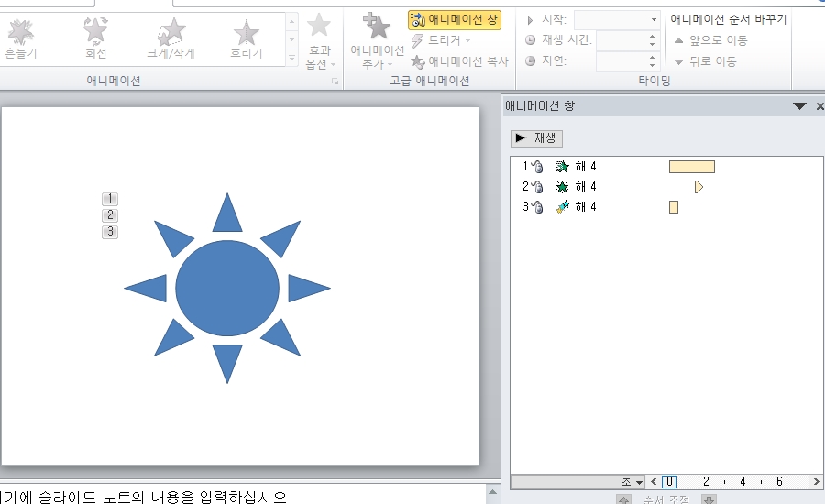Select animation item 3 해 4
The image size is (825, 504).
click(666, 207)
